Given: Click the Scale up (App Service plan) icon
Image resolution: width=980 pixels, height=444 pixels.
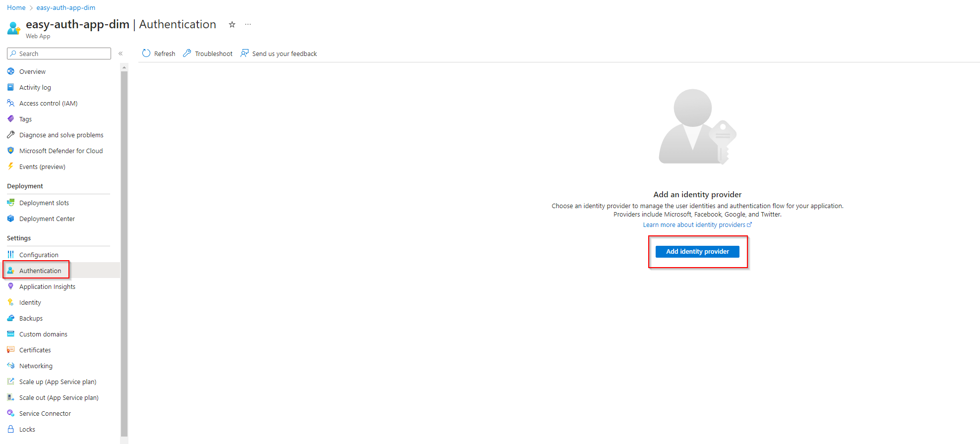Looking at the screenshot, I should point(10,382).
